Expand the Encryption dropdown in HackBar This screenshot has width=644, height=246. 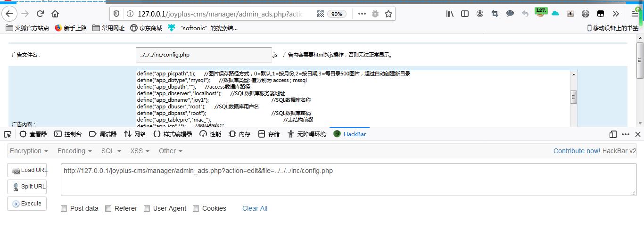[29, 151]
